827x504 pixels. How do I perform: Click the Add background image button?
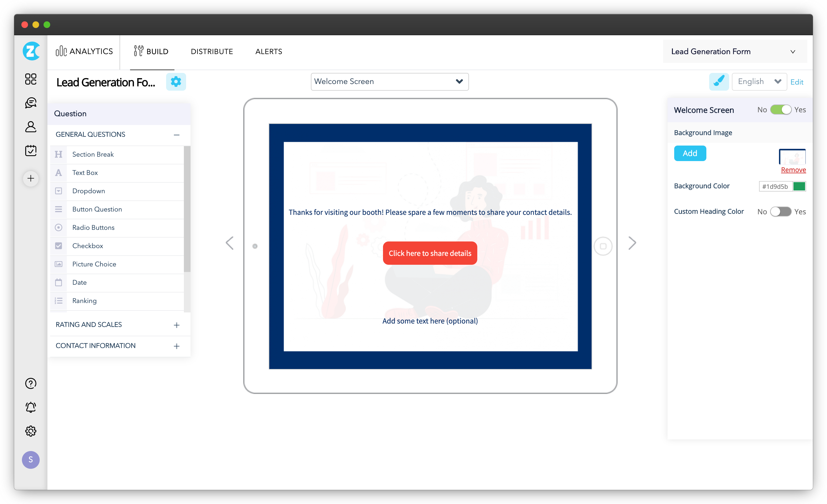pyautogui.click(x=690, y=153)
